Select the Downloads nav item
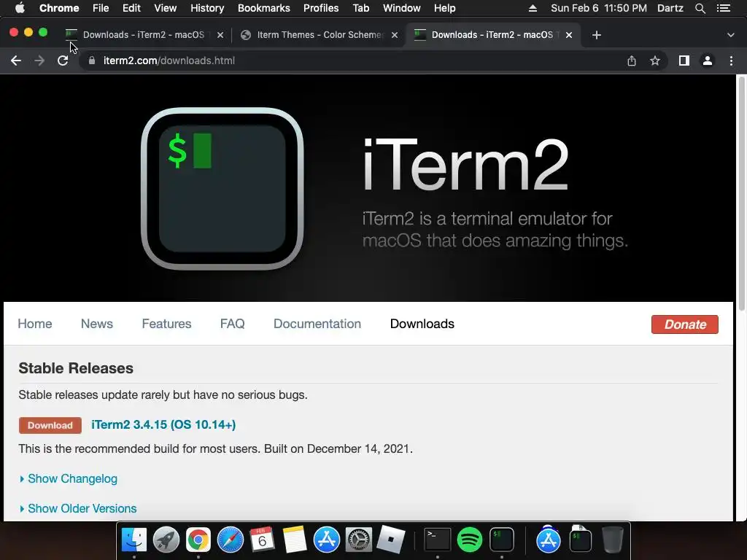This screenshot has height=560, width=747. [x=422, y=324]
